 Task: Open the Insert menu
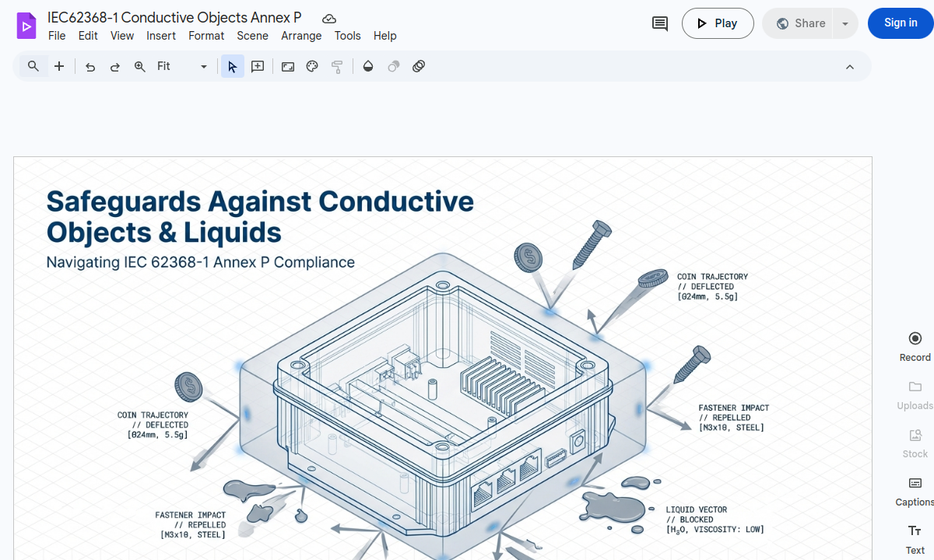click(x=161, y=36)
